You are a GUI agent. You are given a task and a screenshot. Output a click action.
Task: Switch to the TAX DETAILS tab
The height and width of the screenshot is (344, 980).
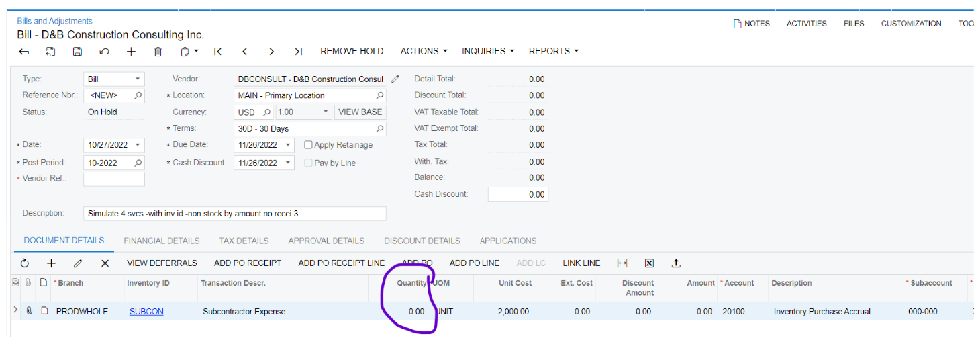(244, 241)
